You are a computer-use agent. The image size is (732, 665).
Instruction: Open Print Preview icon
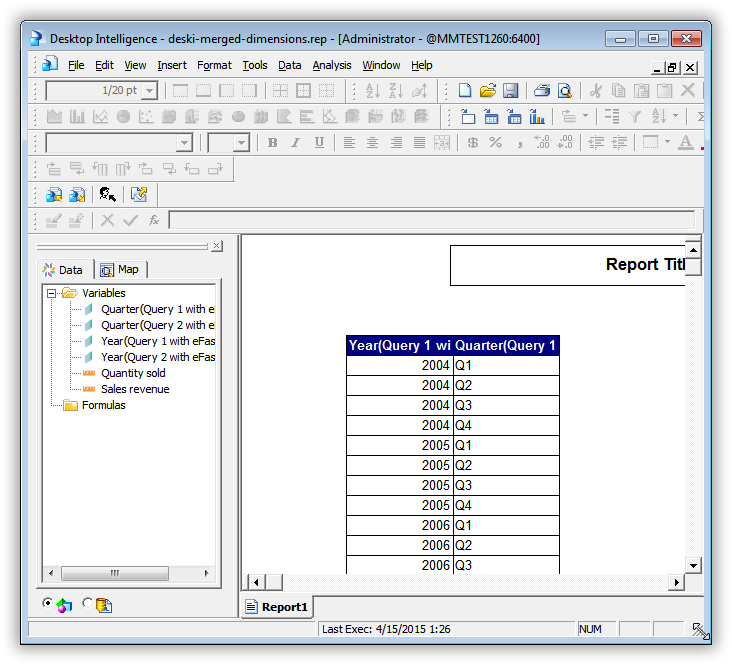tap(565, 90)
